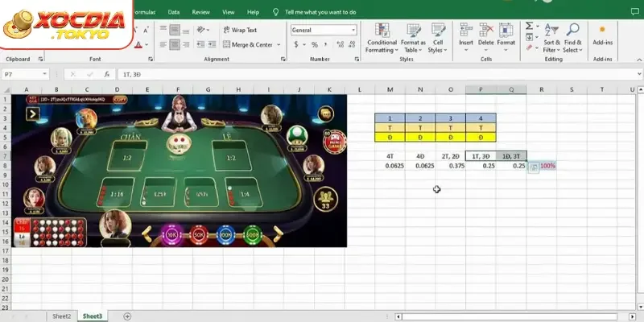Select the Sheet3 tab
The height and width of the screenshot is (322, 644).
(x=92, y=316)
